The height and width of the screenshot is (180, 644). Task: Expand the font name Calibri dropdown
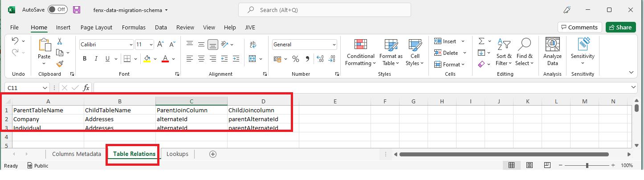[130, 45]
